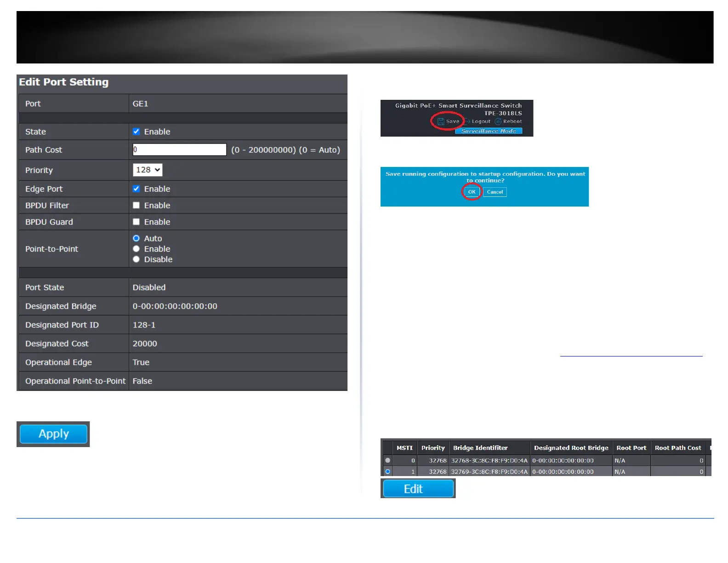The height and width of the screenshot is (563, 728).
Task: Click the Operational Edge True value
Action: click(x=141, y=362)
